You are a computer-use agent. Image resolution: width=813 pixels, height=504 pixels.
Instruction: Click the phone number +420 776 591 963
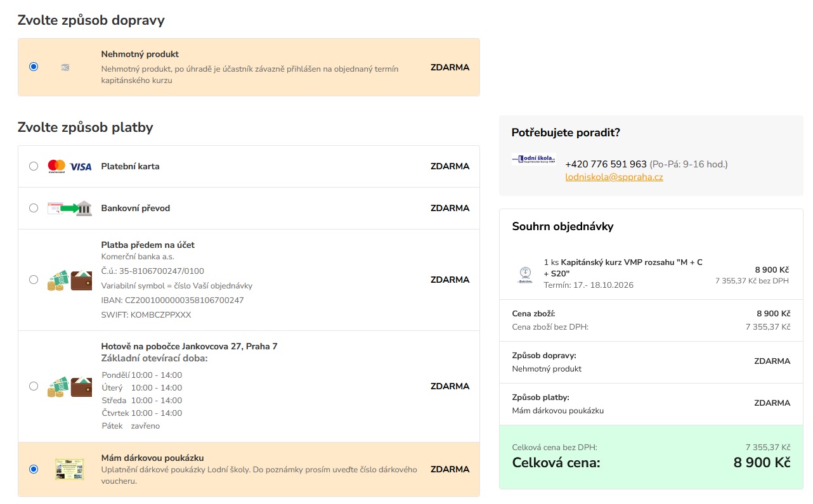click(x=606, y=164)
